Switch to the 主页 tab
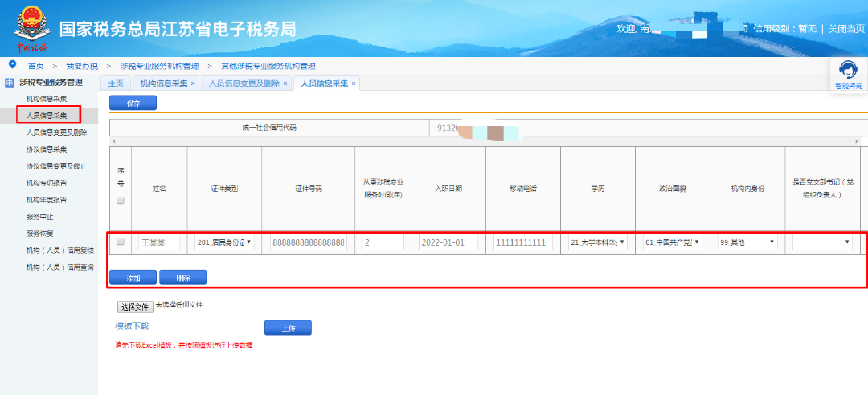The height and width of the screenshot is (395, 868). (x=116, y=83)
